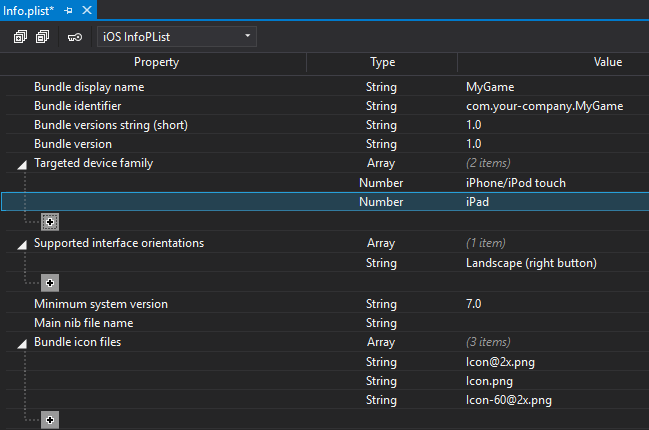This screenshot has height=430, width=649.
Task: Pin the Info.plist tab
Action: 69,9
